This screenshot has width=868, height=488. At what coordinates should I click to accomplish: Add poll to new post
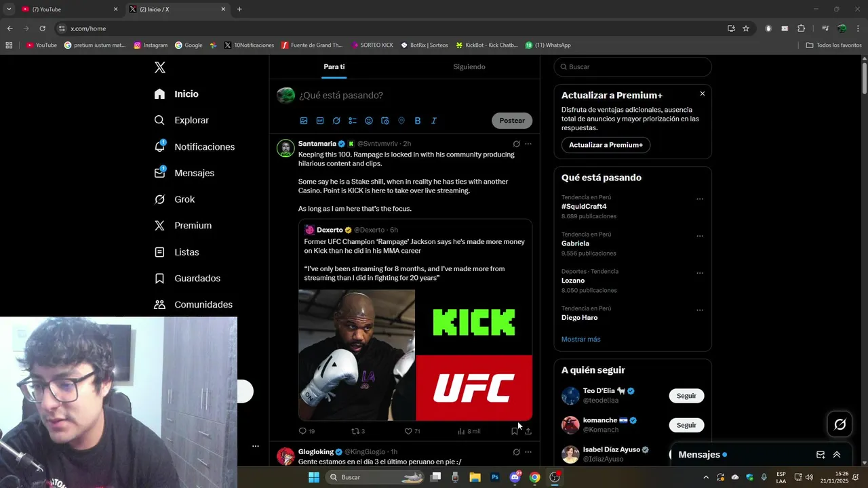coord(353,121)
